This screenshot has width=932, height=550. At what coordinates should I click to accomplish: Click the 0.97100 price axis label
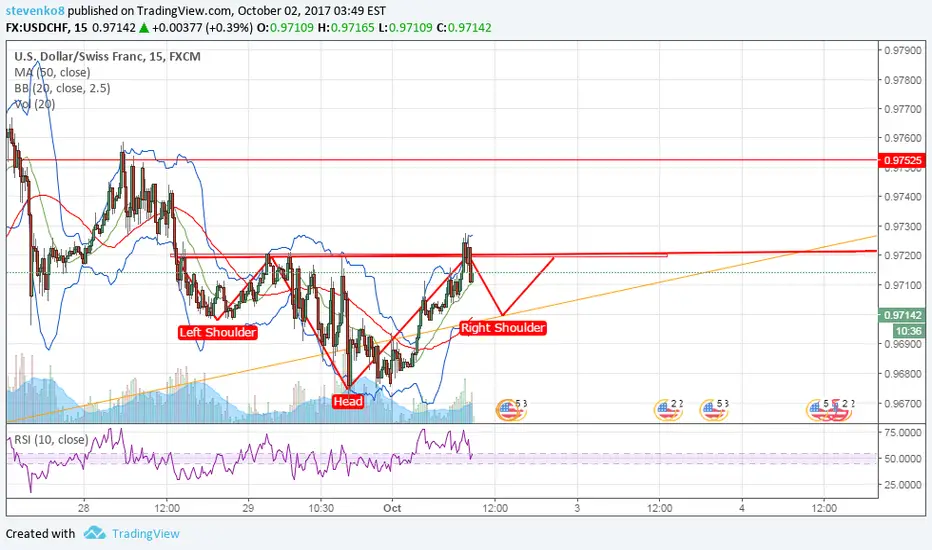click(x=903, y=285)
